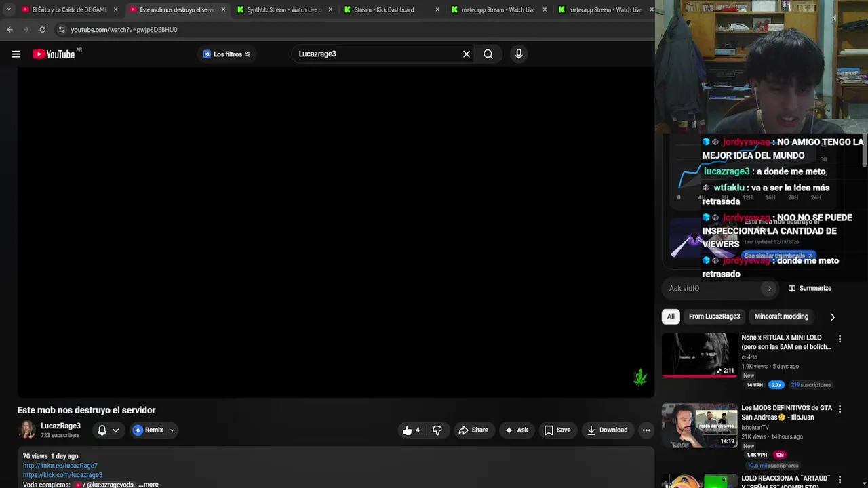
Task: Open options for None x RITUAL video
Action: pyautogui.click(x=840, y=339)
